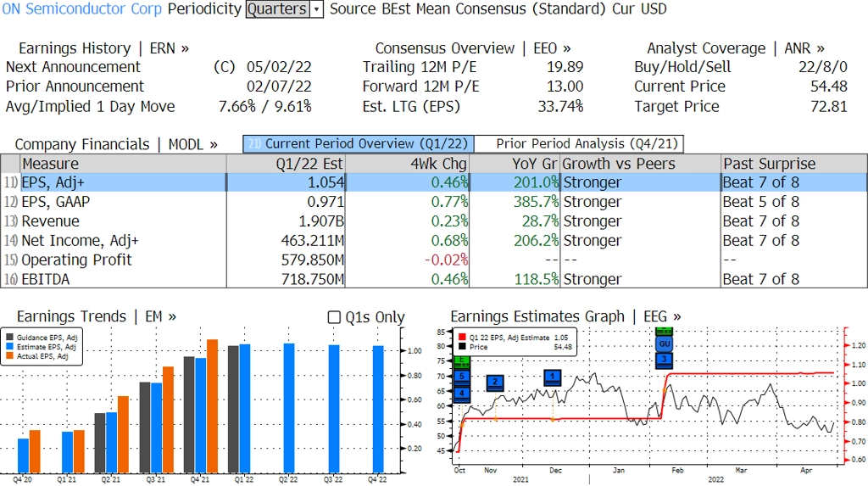
Task: Click Forward 12M P/E value 13.00
Action: (x=565, y=87)
